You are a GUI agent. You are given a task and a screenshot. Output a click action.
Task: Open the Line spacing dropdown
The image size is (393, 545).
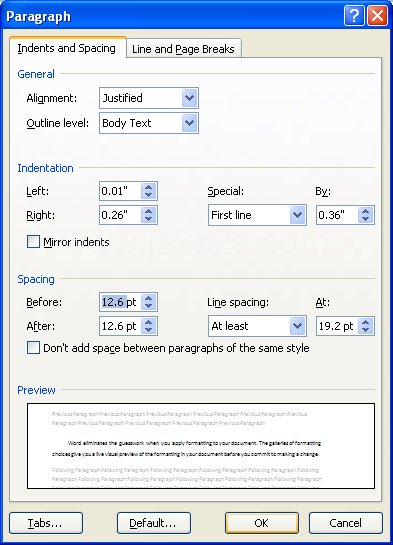(297, 326)
